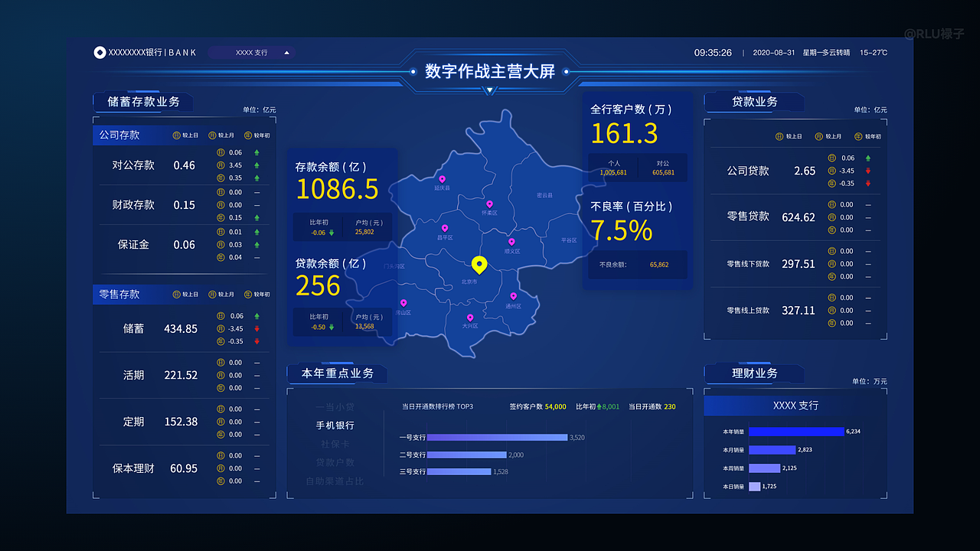
Task: Click the 零售存款 section header
Action: 185,294
